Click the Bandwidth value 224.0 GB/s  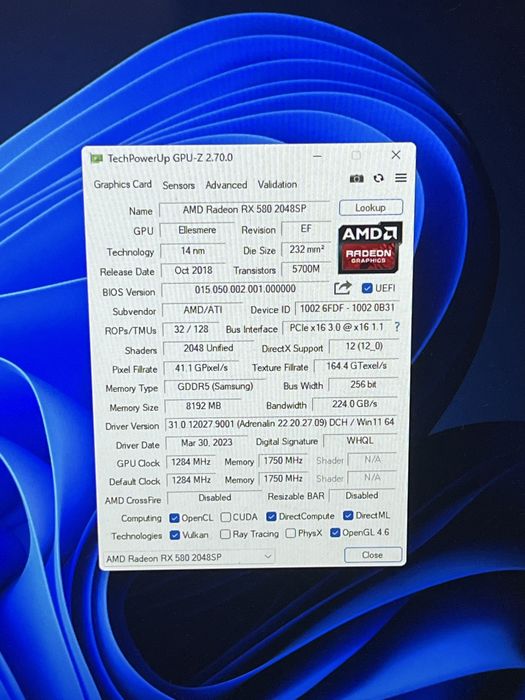[354, 404]
